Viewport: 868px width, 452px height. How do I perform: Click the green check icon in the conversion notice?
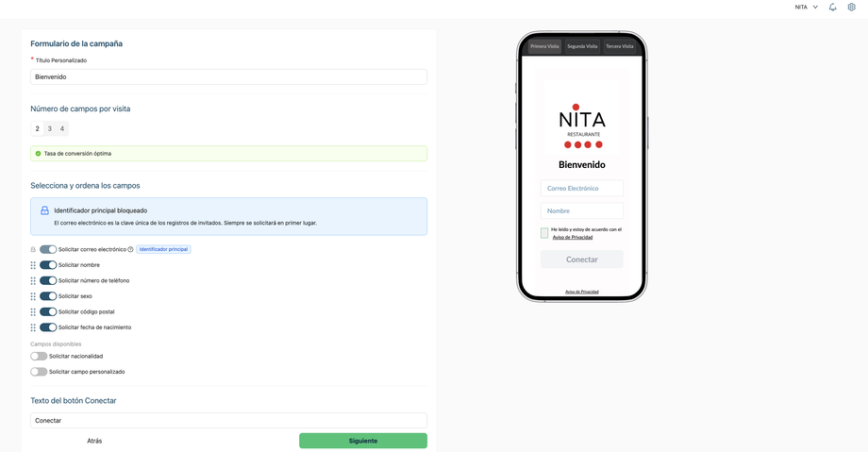pos(38,154)
